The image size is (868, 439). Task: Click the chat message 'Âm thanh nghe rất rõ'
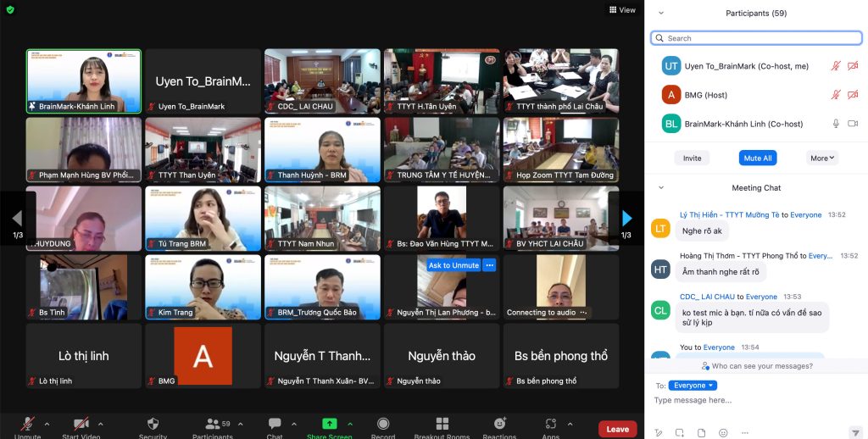point(721,272)
